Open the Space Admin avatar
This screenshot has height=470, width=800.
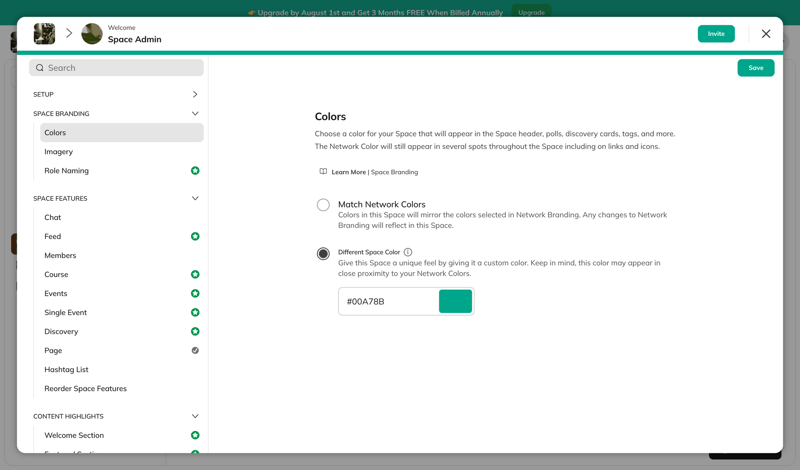click(x=92, y=34)
